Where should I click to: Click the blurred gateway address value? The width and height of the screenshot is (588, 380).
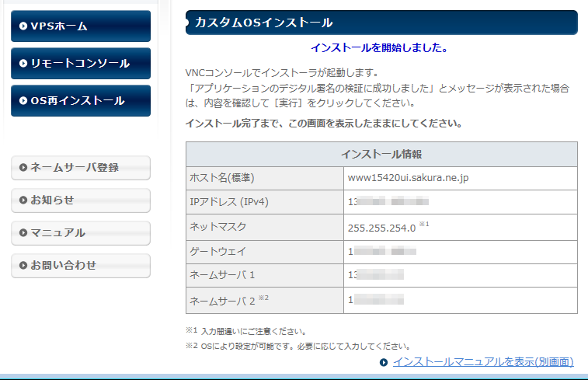[381, 251]
